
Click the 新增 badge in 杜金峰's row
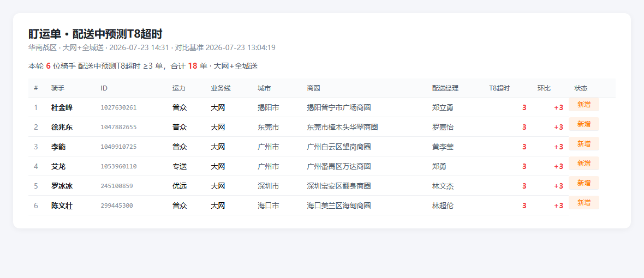pyautogui.click(x=583, y=105)
